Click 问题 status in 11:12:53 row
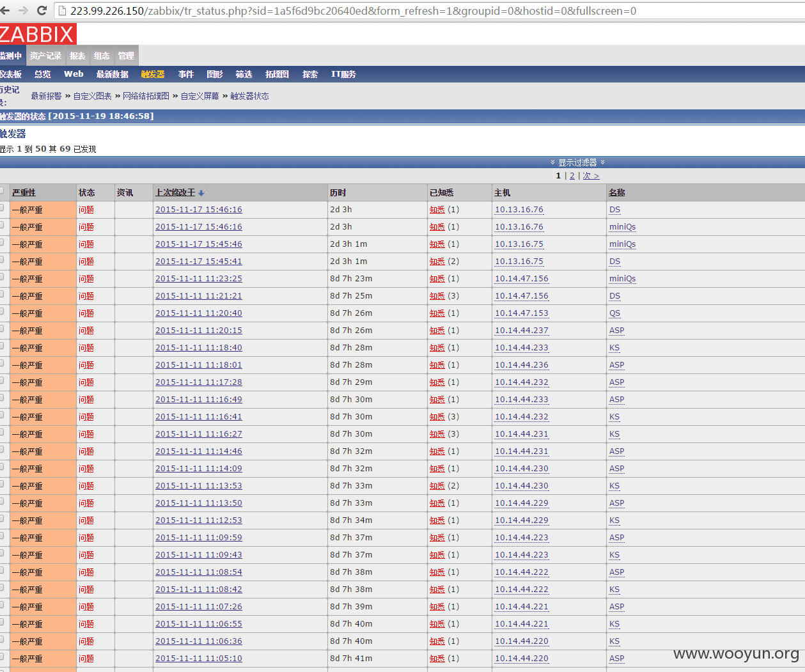Viewport: 805px width, 672px height. tap(86, 520)
